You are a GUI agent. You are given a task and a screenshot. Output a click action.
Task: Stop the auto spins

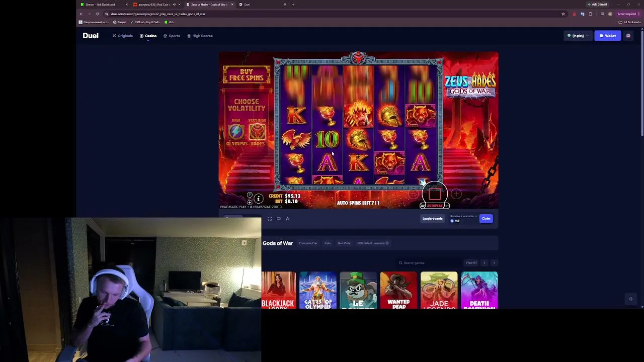[435, 194]
